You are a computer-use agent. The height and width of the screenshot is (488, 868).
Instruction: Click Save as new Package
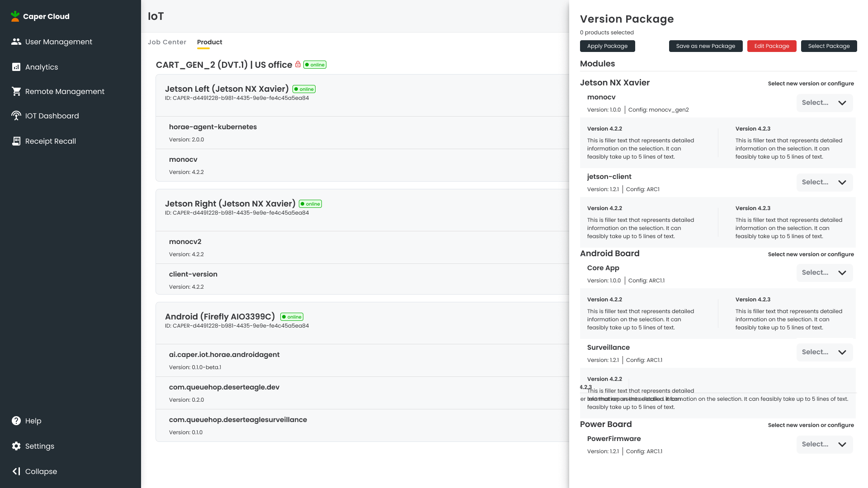[705, 46]
